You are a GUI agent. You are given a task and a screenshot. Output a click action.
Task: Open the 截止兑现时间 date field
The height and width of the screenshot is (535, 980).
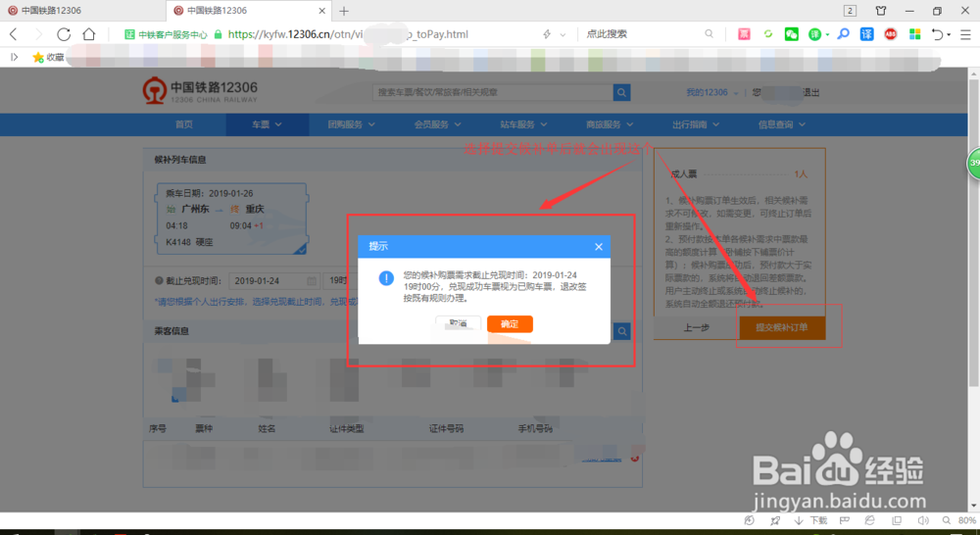click(x=274, y=281)
